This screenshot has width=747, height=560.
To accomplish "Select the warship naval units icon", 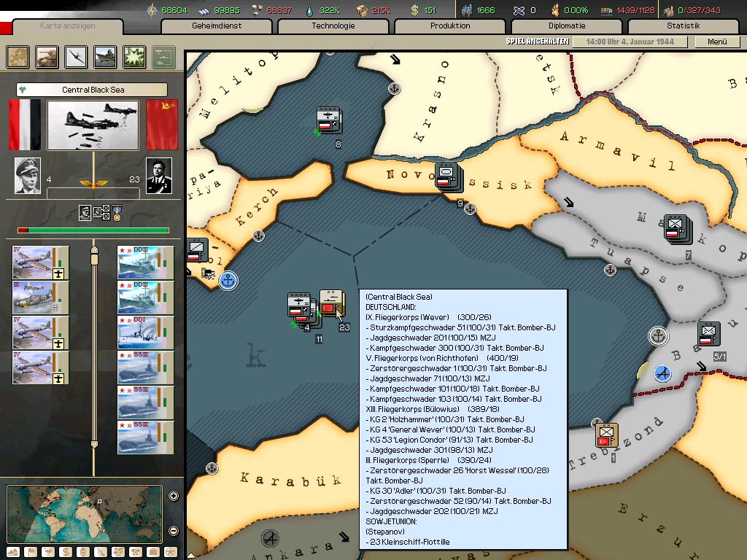I will pyautogui.click(x=105, y=57).
